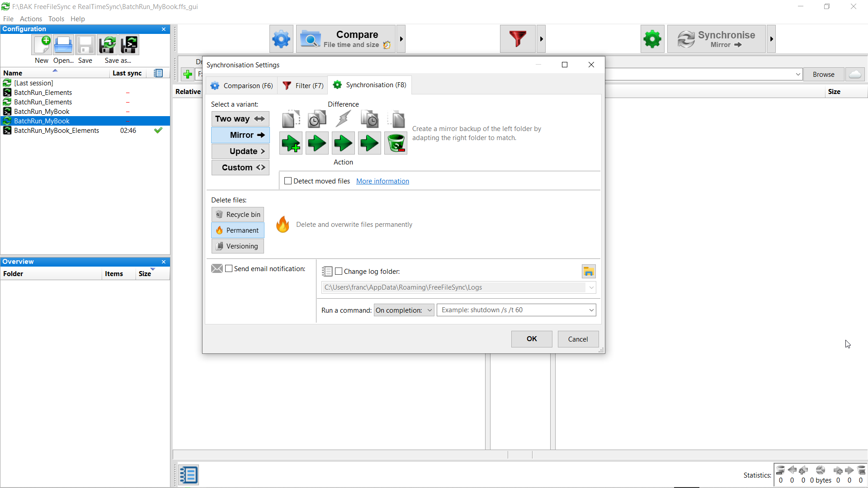Viewport: 868px width, 488px height.
Task: Select the Custom sync variant
Action: point(240,168)
